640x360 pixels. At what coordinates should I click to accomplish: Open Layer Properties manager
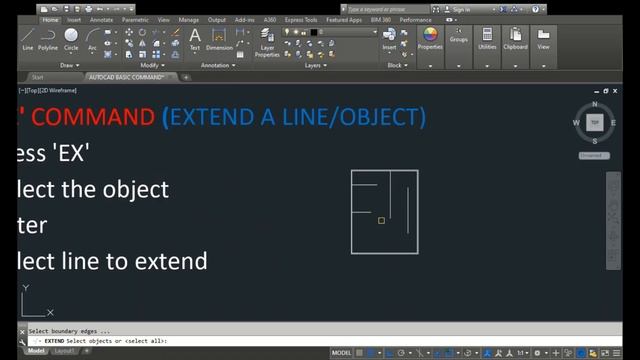(x=267, y=42)
